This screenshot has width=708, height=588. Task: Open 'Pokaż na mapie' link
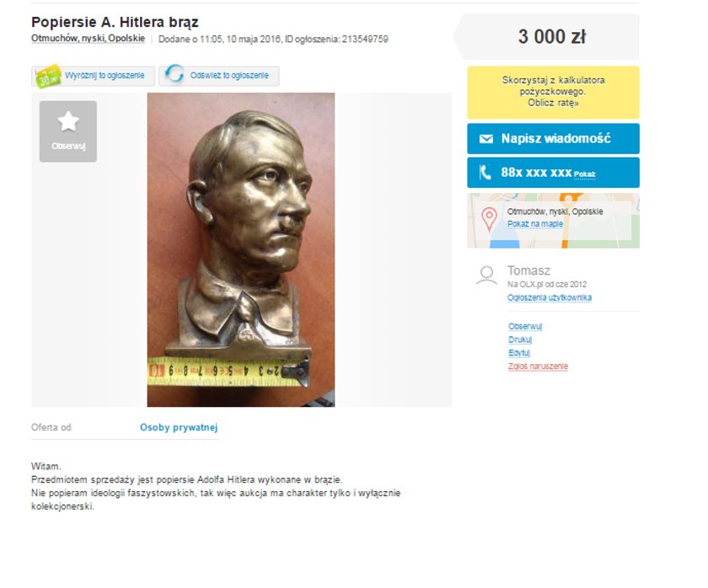535,224
